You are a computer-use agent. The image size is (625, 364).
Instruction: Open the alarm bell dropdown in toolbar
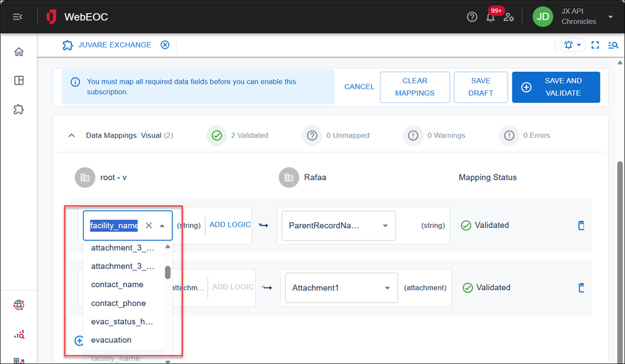pos(572,45)
